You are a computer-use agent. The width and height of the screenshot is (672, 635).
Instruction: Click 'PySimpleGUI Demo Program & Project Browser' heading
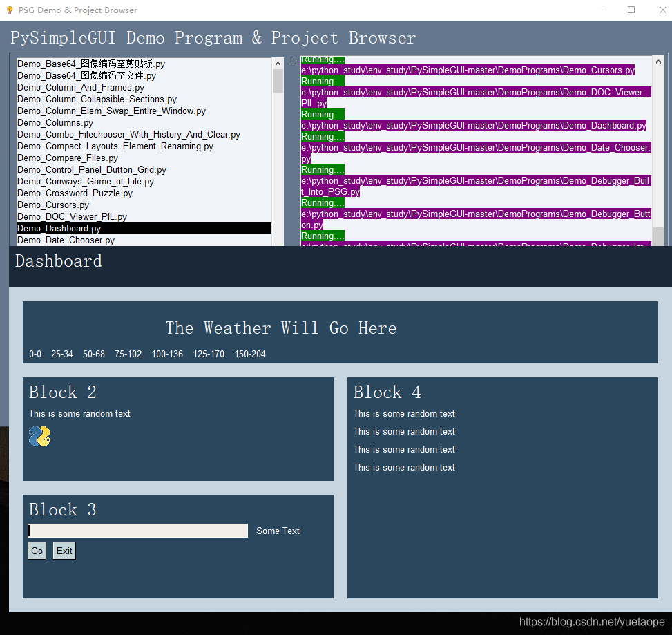pos(213,38)
